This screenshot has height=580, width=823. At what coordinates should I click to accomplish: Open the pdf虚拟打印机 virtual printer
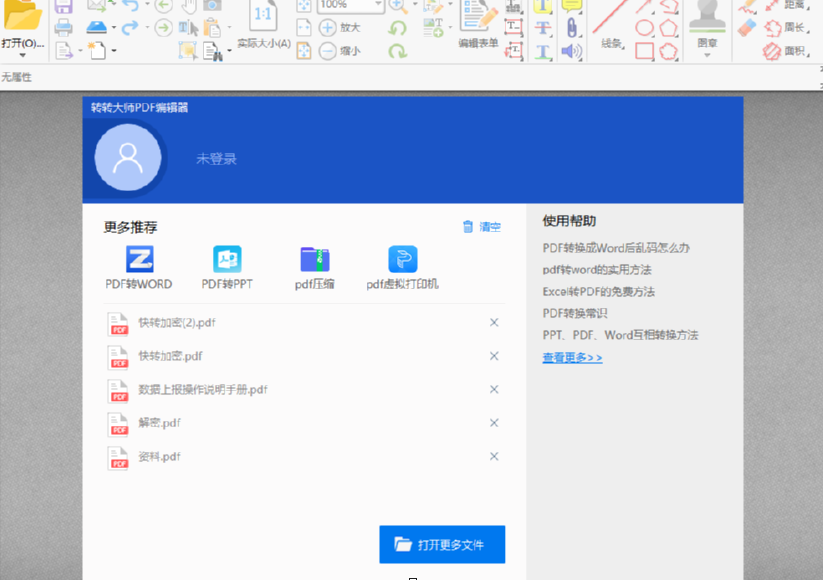coord(402,260)
